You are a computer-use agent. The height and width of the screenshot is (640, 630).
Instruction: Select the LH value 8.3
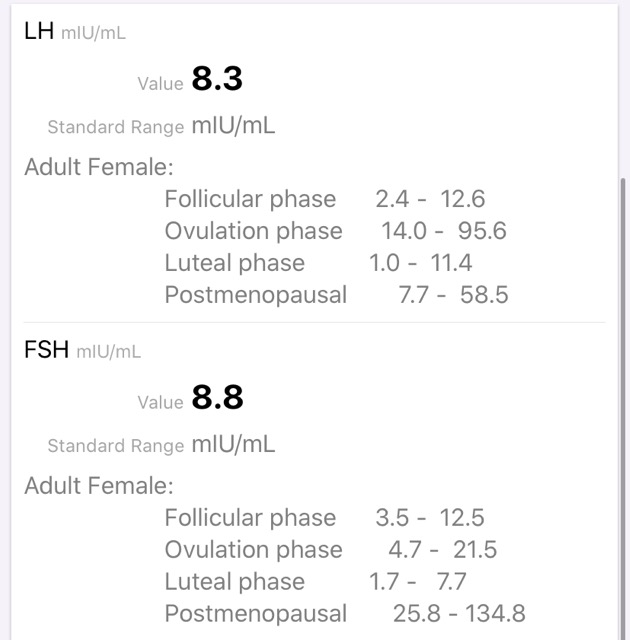[x=217, y=78]
